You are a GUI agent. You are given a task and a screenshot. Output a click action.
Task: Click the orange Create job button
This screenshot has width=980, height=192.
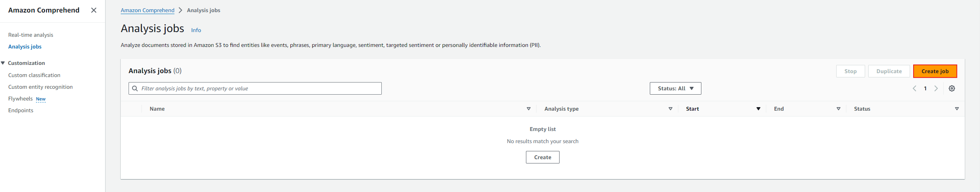click(x=935, y=71)
